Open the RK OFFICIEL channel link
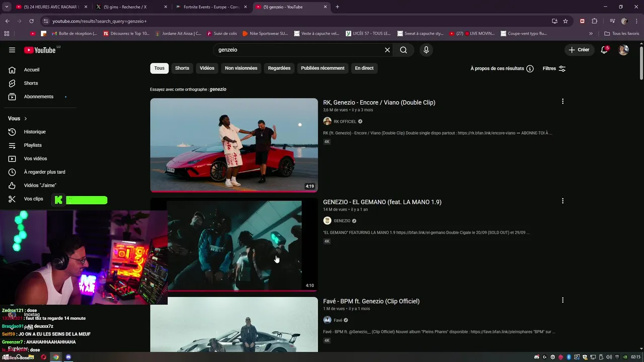The image size is (644, 362). pos(345,122)
